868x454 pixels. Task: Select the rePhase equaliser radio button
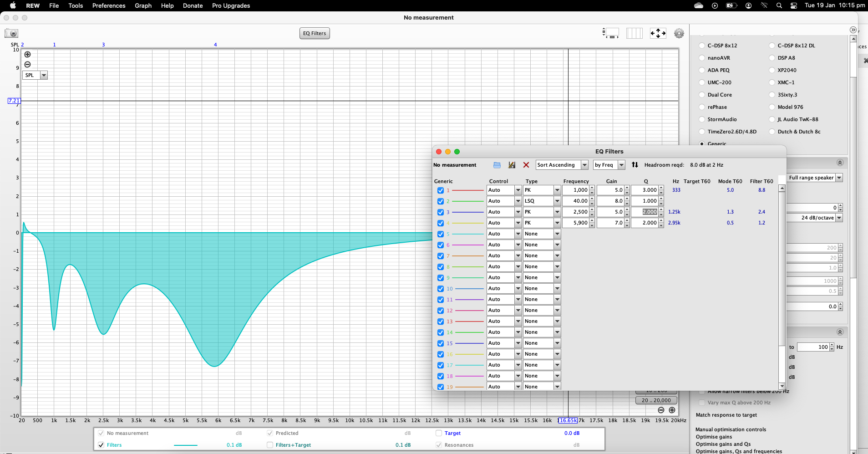[702, 107]
